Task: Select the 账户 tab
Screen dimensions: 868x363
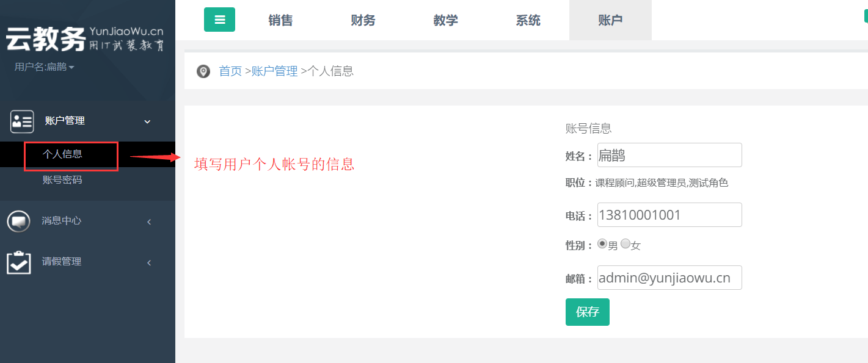Action: (610, 20)
